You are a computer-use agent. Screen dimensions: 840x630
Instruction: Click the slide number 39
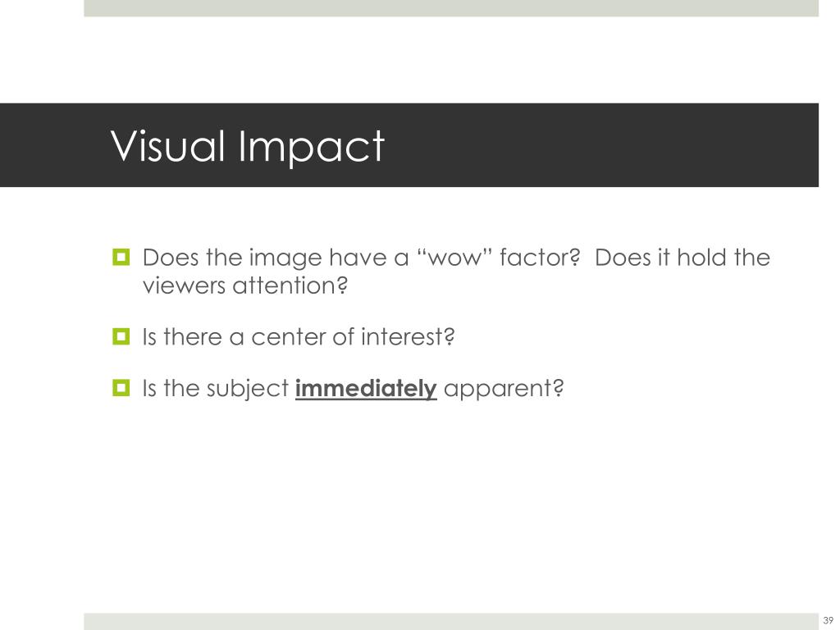(x=829, y=620)
